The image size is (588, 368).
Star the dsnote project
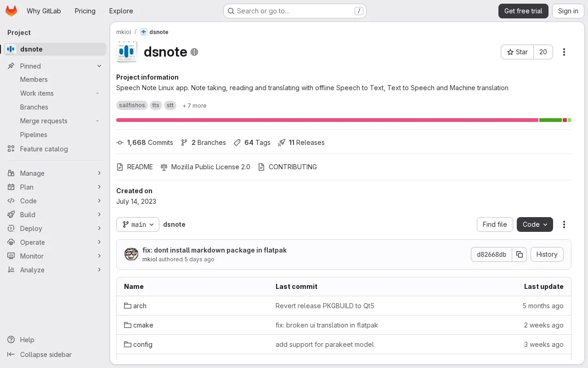(517, 52)
